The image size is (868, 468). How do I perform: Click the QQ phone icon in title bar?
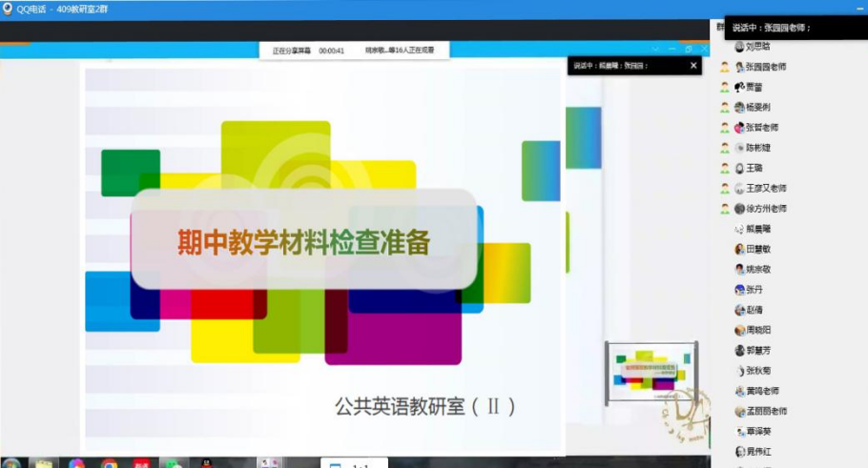(8, 8)
